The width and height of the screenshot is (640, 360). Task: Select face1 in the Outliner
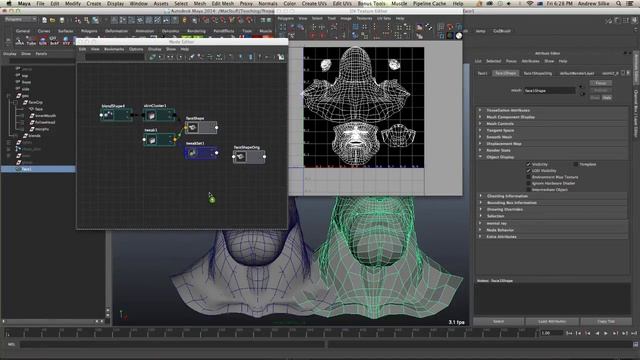coord(38,169)
